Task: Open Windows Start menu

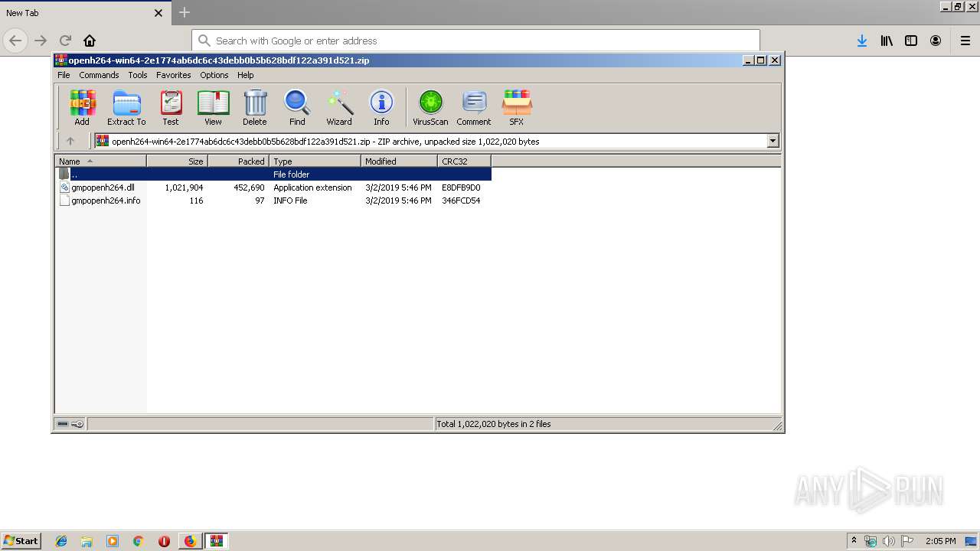Action: click(x=21, y=540)
